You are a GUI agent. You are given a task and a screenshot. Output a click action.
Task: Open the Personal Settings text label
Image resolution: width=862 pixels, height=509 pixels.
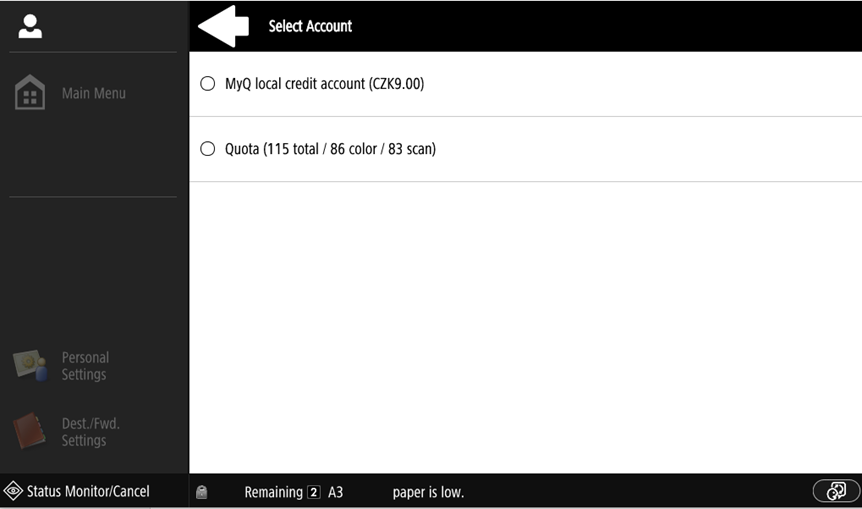pyautogui.click(x=85, y=366)
